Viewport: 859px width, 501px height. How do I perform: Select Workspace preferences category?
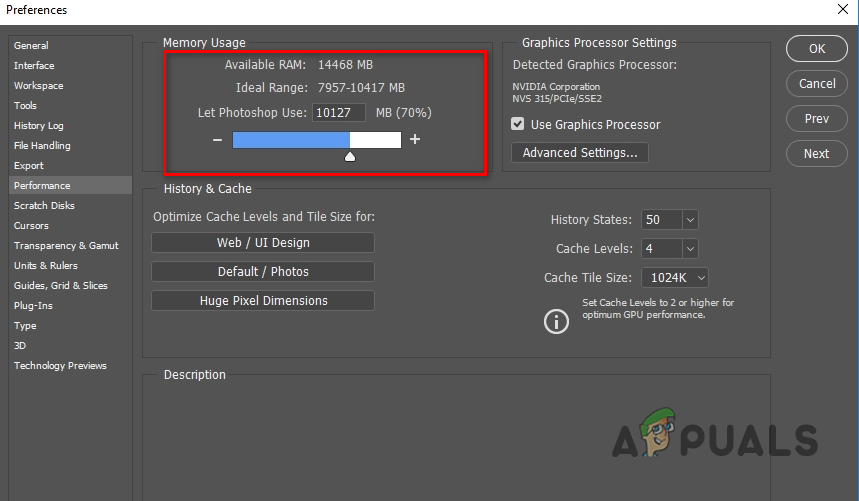[x=70, y=85]
